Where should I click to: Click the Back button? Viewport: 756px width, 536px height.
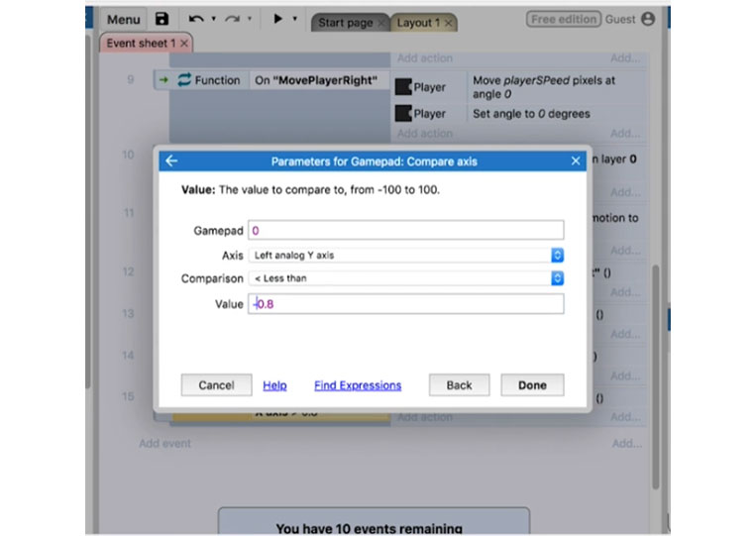(x=459, y=385)
